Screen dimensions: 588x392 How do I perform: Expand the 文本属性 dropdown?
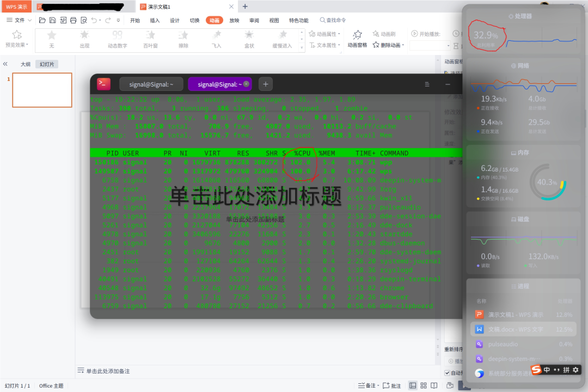point(338,45)
